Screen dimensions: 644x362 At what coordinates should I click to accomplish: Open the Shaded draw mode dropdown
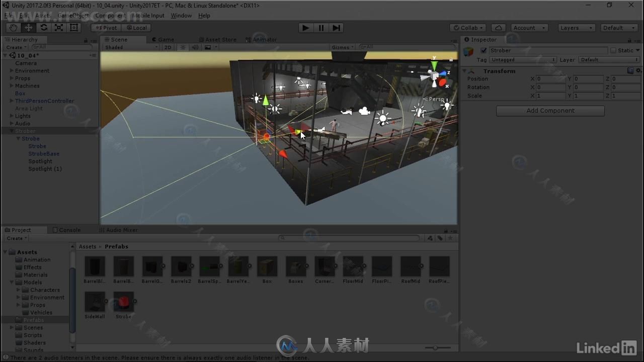coord(131,47)
